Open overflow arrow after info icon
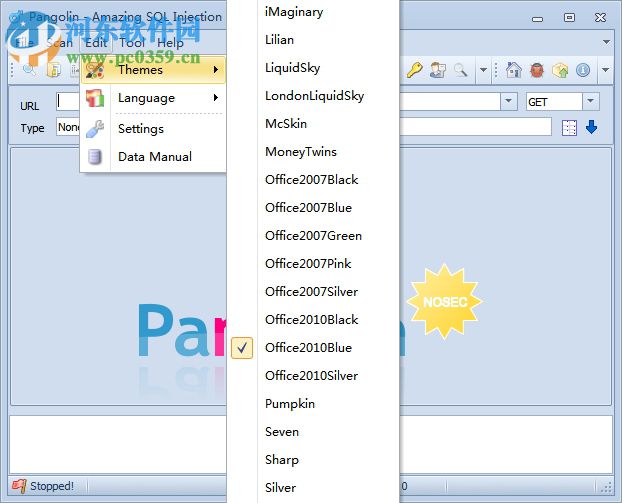Screen dimensions: 622x503 click(x=605, y=70)
